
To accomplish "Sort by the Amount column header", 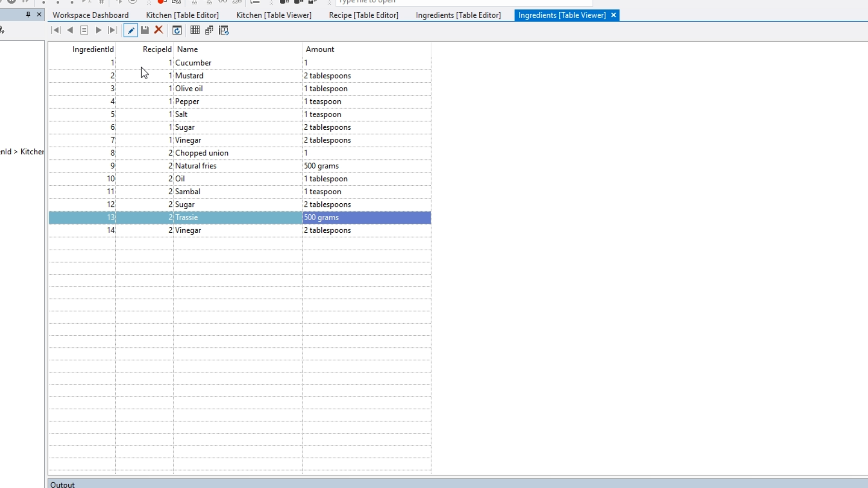I will point(320,49).
